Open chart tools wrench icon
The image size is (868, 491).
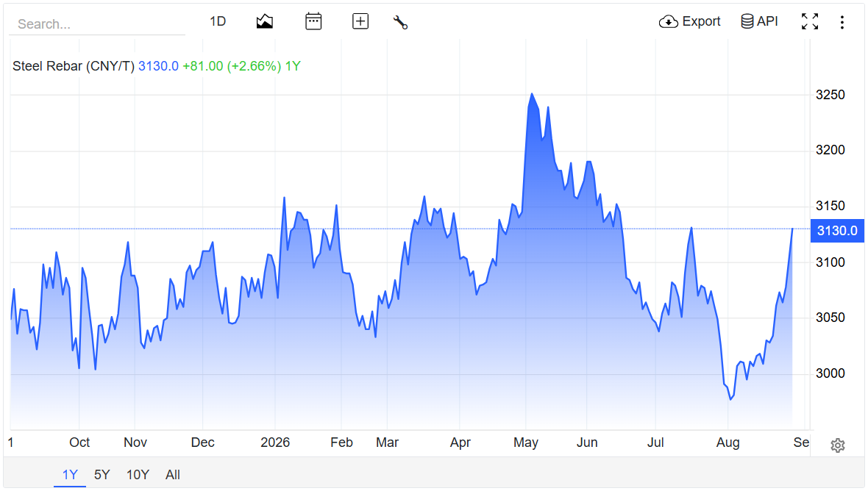pyautogui.click(x=400, y=22)
